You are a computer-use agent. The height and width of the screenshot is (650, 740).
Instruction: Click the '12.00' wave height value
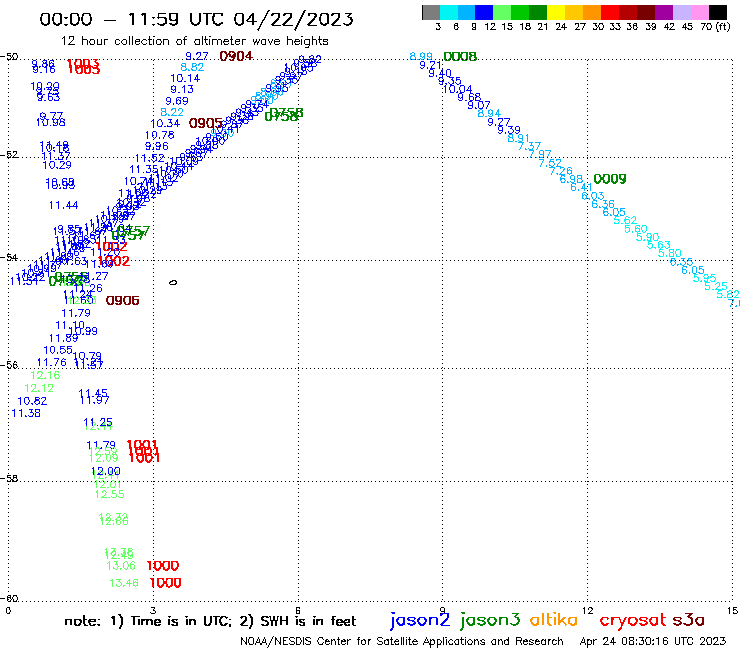coord(106,471)
